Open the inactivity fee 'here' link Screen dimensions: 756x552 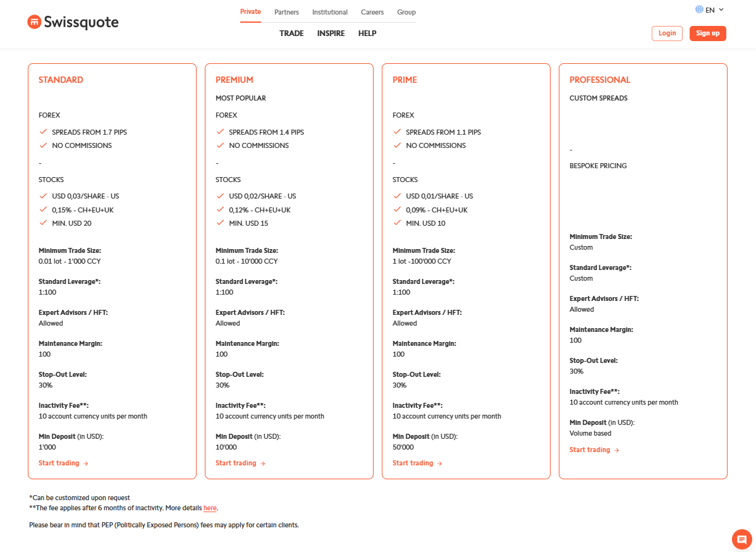pos(209,508)
